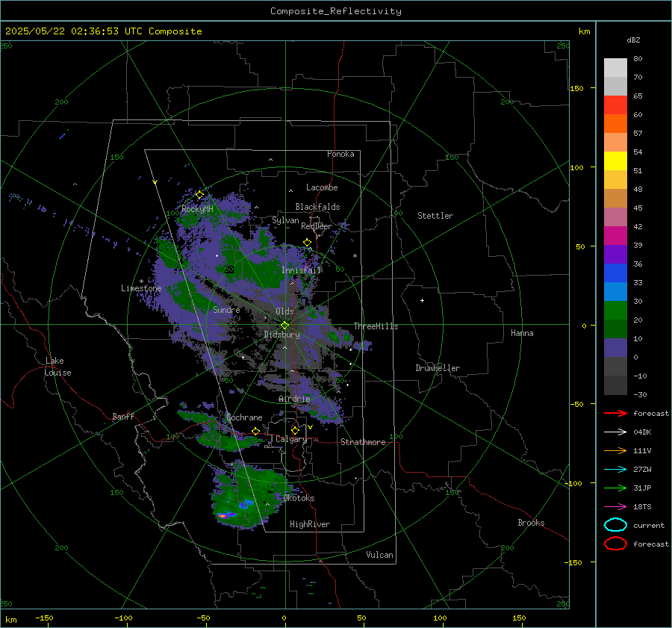Click the blue 33-36 dBZ swatch
Image resolution: width=672 pixels, height=628 pixels.
coord(615,273)
